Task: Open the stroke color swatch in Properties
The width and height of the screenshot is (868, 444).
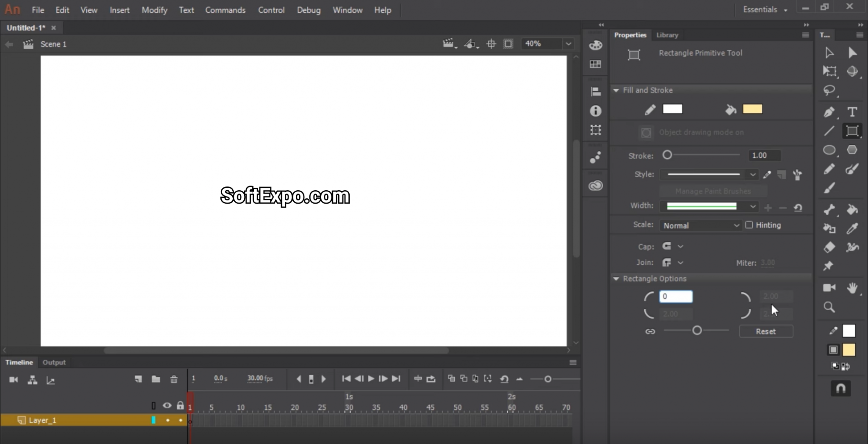Action: [673, 109]
